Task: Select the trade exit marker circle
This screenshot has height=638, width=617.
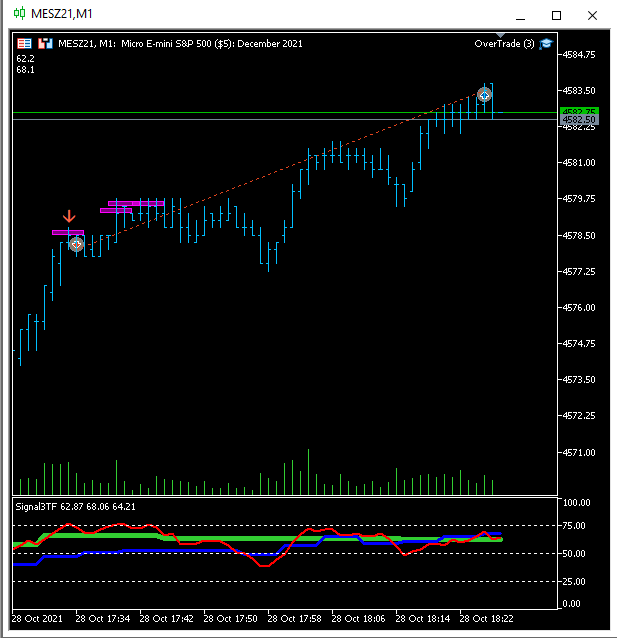Action: click(484, 95)
